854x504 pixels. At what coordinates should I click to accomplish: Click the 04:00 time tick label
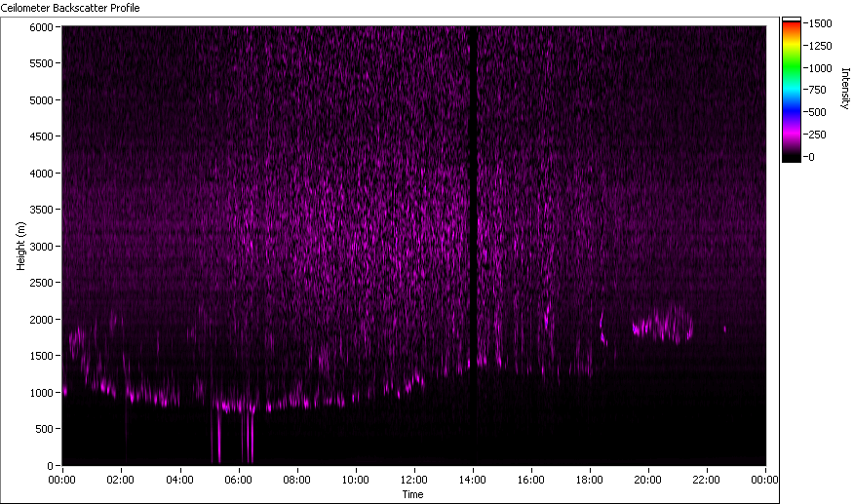(x=179, y=480)
